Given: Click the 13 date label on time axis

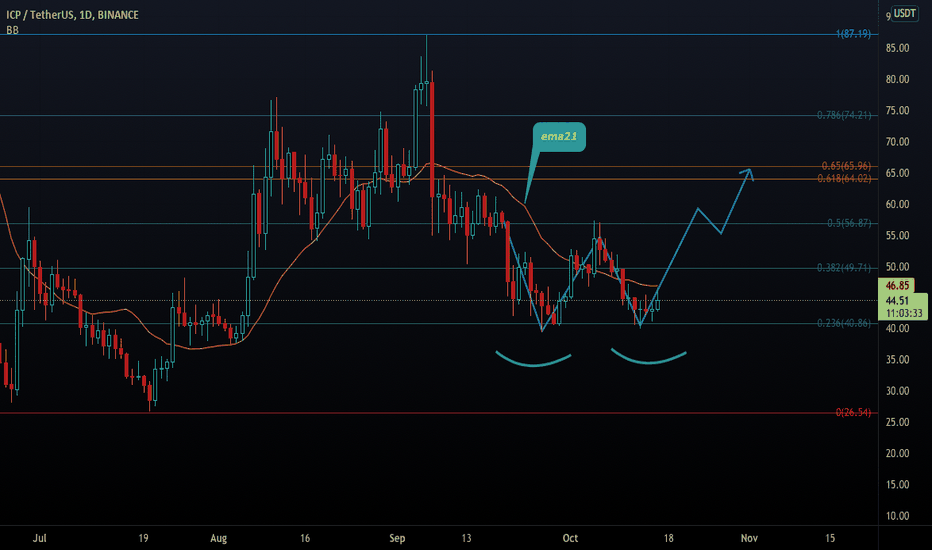Looking at the screenshot, I should (x=466, y=538).
